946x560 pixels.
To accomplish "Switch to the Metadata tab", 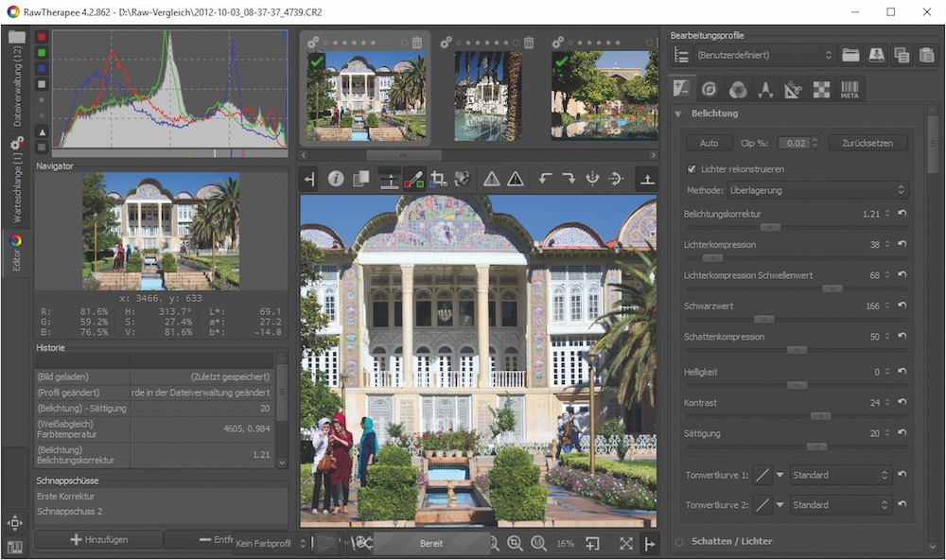I will [x=850, y=89].
